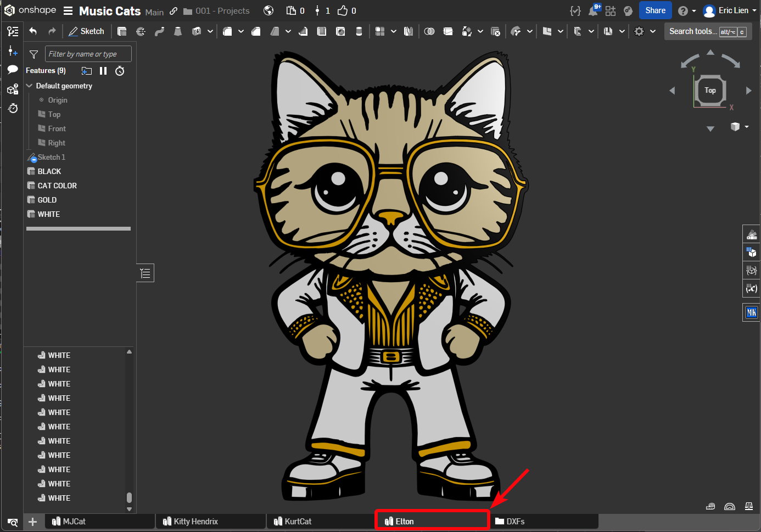Click the Search tools box
This screenshot has height=532, width=761.
708,31
